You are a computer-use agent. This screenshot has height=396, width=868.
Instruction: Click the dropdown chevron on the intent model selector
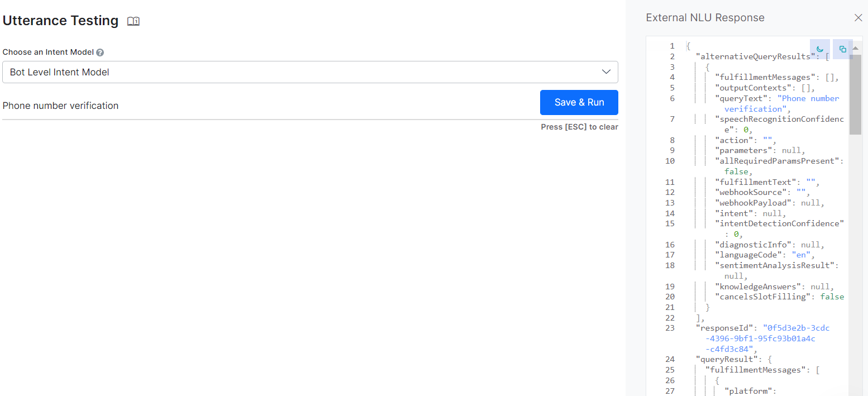[606, 72]
